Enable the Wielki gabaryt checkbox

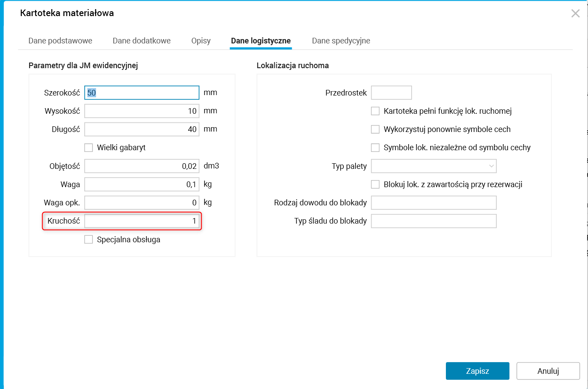pos(89,148)
